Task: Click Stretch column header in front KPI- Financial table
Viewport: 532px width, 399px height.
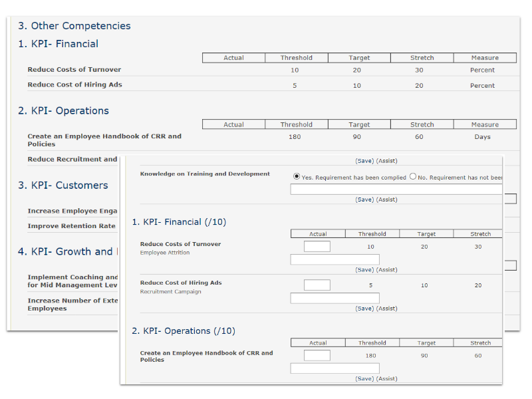Action: click(x=478, y=234)
